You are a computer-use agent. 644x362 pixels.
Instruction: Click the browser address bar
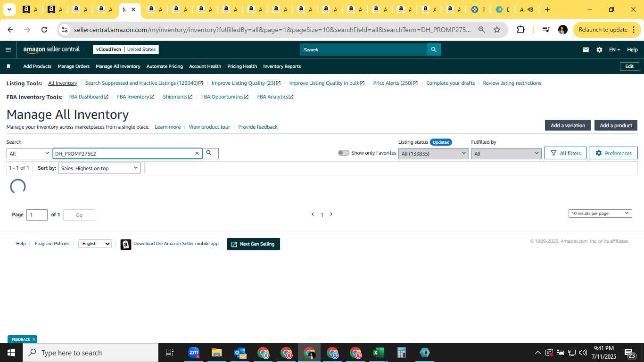coord(272,30)
